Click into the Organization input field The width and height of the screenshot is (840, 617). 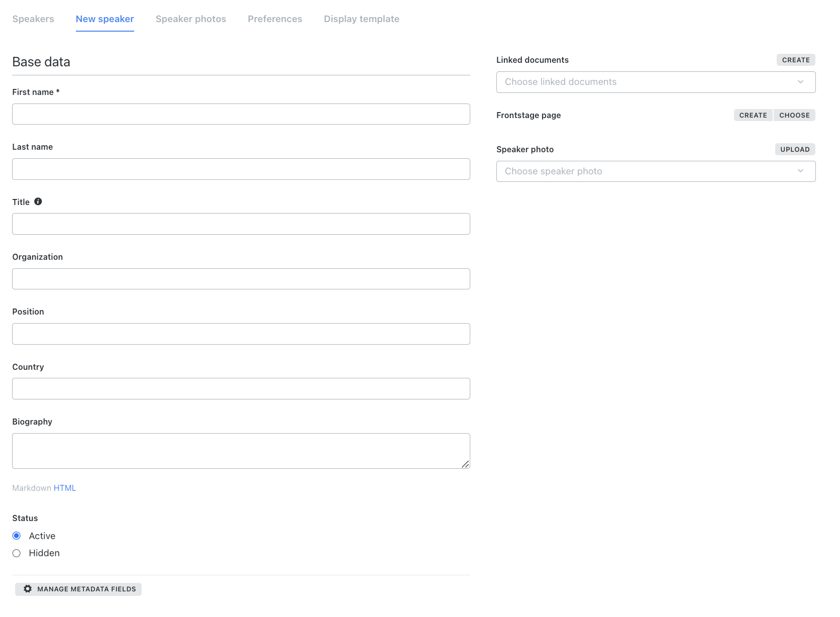(x=241, y=279)
